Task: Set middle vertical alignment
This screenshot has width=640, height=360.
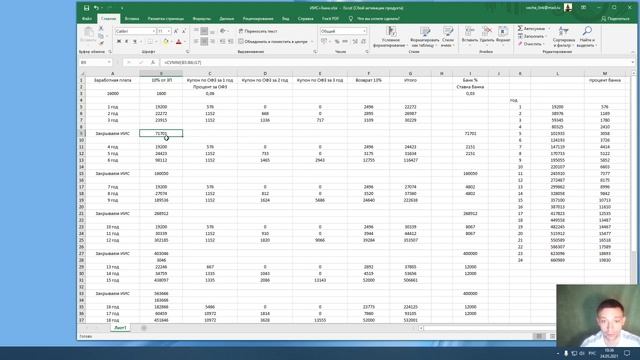Action: pos(204,31)
